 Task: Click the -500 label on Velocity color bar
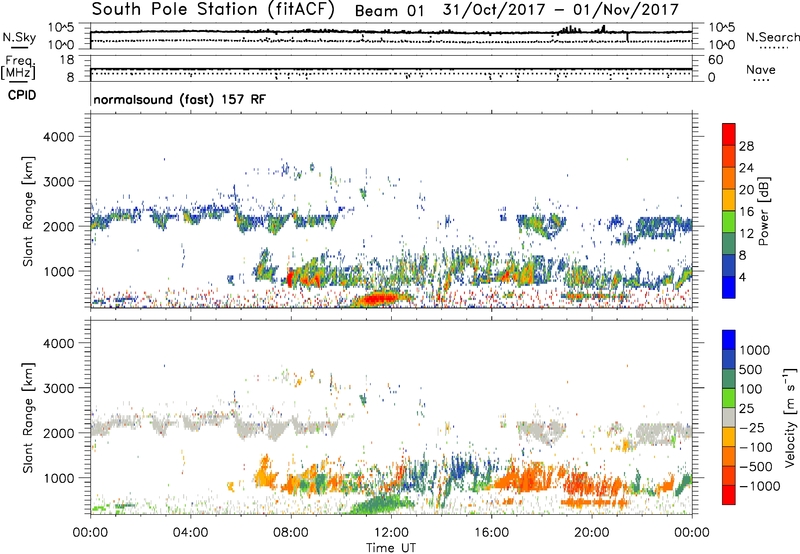coord(756,467)
